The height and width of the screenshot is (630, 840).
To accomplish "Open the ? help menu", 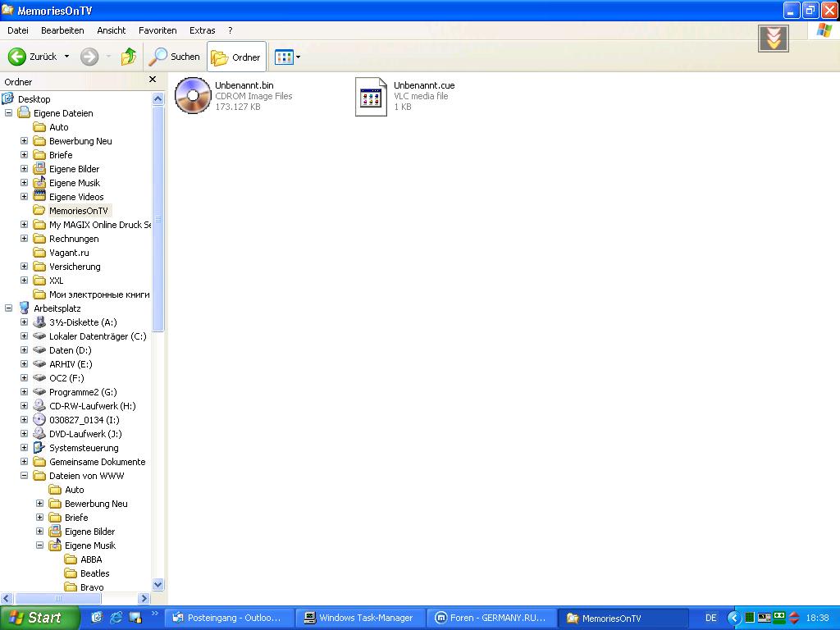I will point(231,30).
